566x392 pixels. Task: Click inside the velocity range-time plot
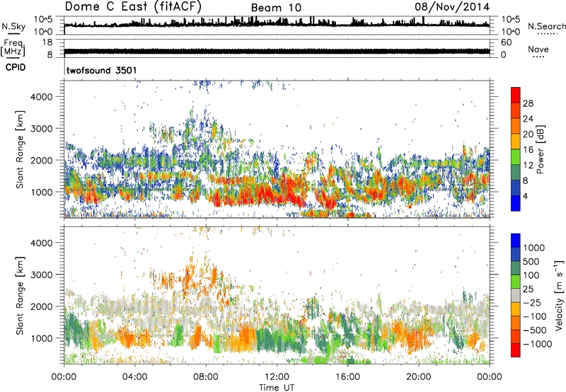tap(277, 295)
